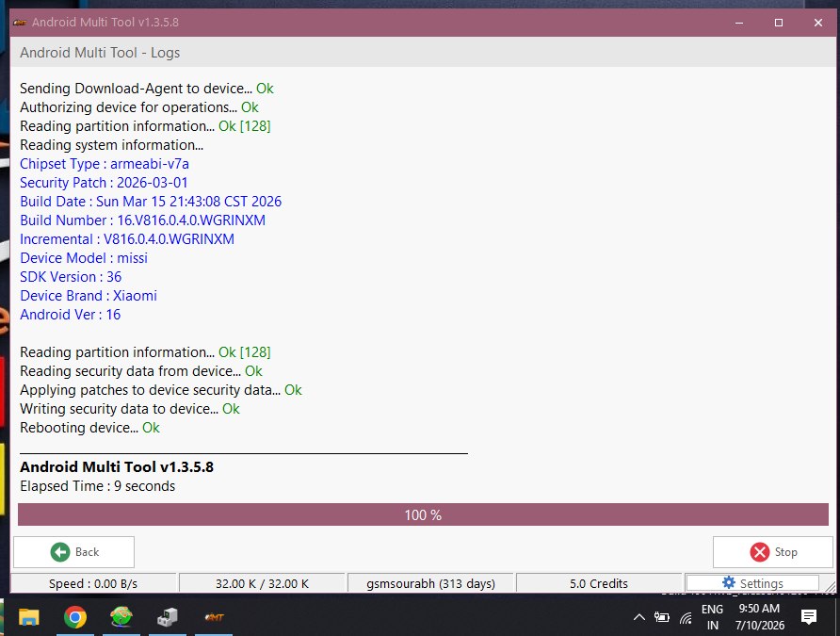Maximize the Android Multi Tool window
The image size is (840, 636).
click(x=779, y=23)
